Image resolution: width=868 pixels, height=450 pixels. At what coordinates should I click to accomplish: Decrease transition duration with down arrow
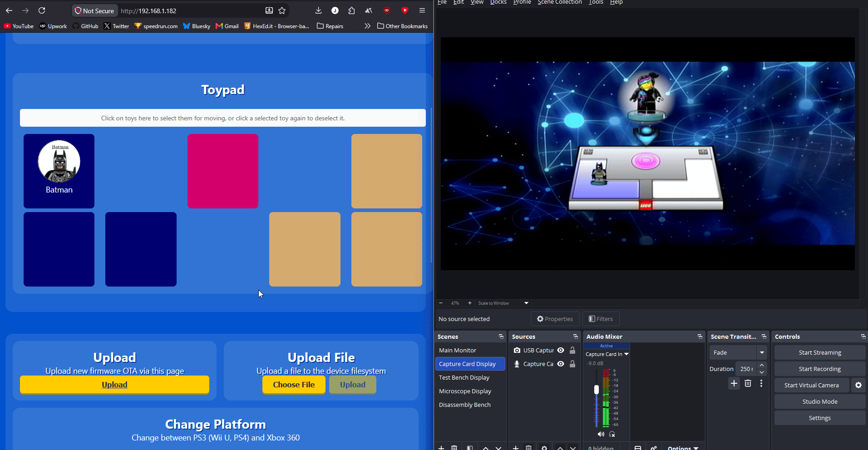point(762,372)
